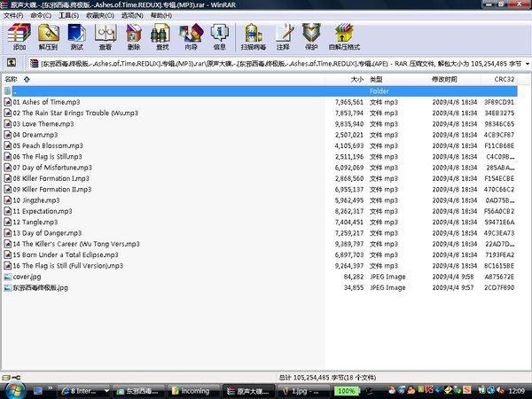Open the Options (选项) menu
This screenshot has height=399, width=532.
(x=132, y=15)
